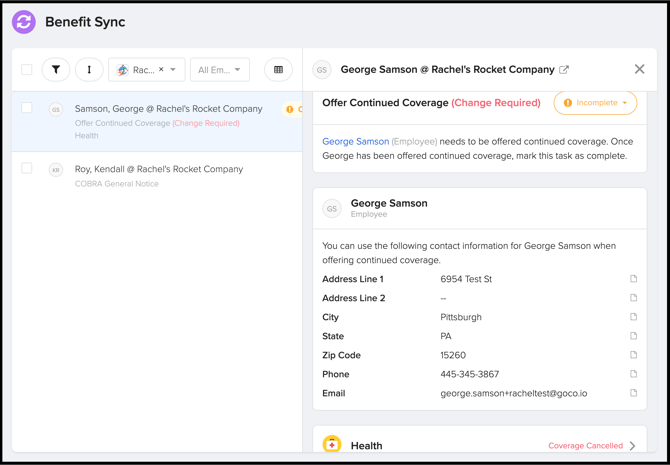Toggle the select all tasks checkbox

27,70
